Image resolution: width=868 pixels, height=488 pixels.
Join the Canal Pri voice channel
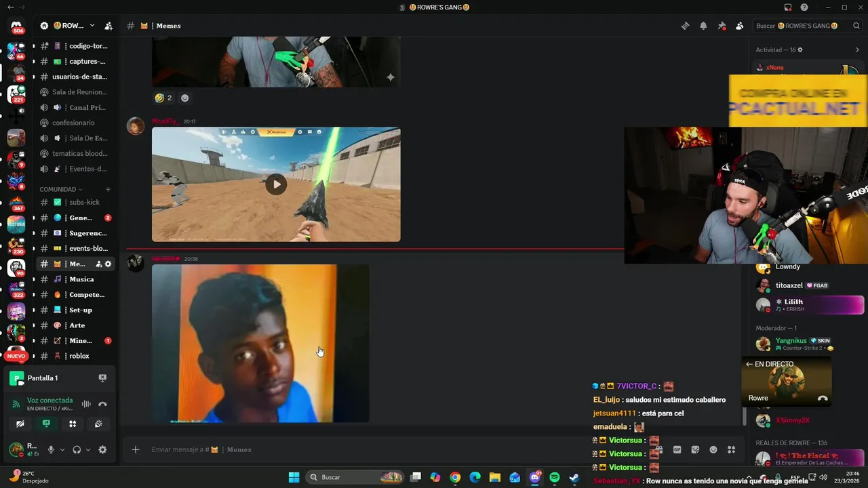[76, 107]
